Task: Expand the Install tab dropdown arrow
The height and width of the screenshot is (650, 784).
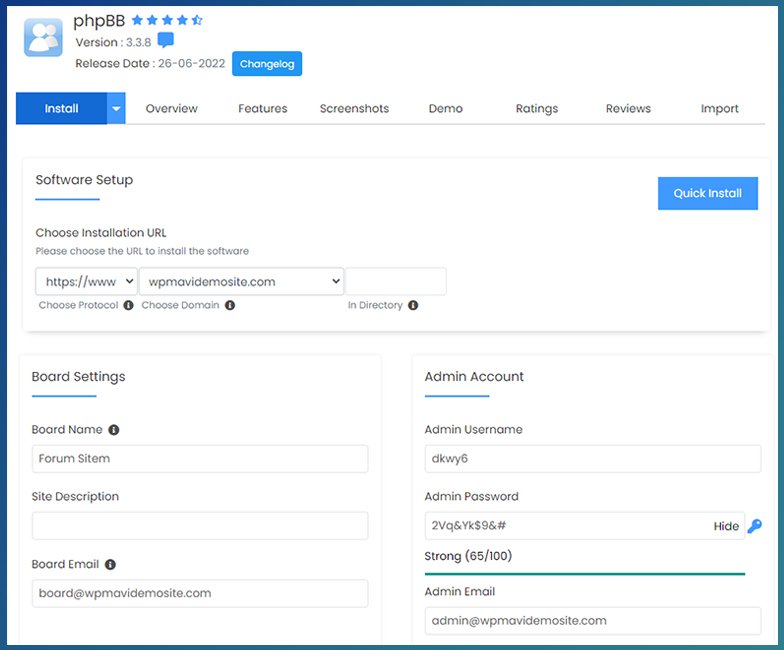Action: [116, 108]
